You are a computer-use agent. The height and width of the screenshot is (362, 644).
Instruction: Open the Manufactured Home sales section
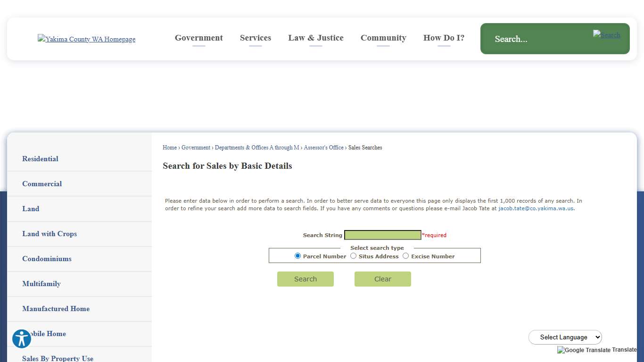[56, 309]
